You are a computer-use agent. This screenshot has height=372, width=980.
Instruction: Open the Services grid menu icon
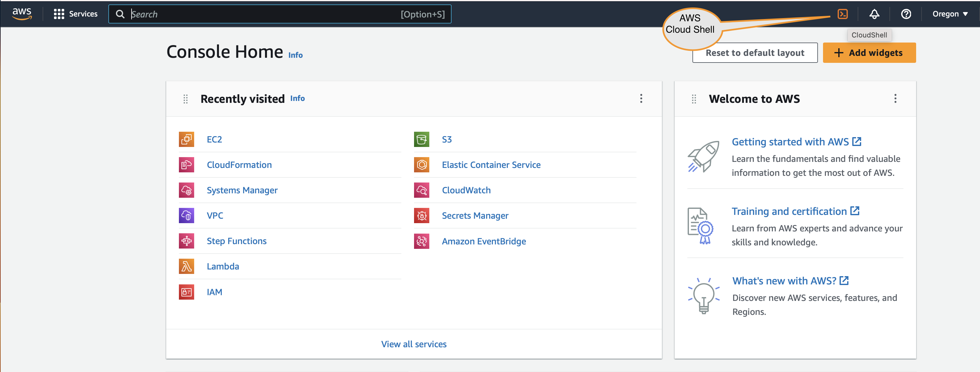pos(59,14)
